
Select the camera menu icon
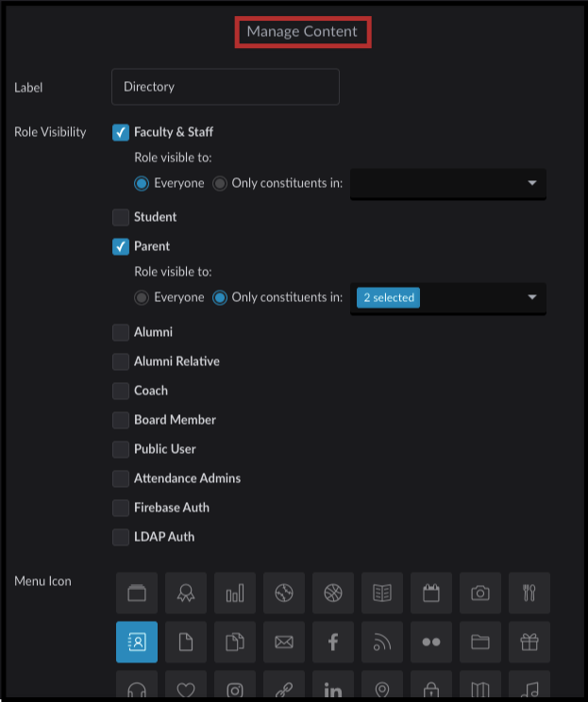480,593
